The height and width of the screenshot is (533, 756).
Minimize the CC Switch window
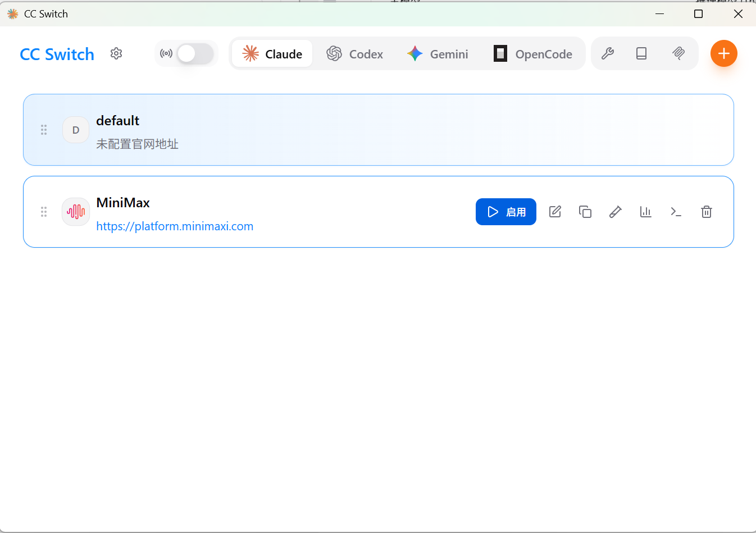tap(660, 13)
